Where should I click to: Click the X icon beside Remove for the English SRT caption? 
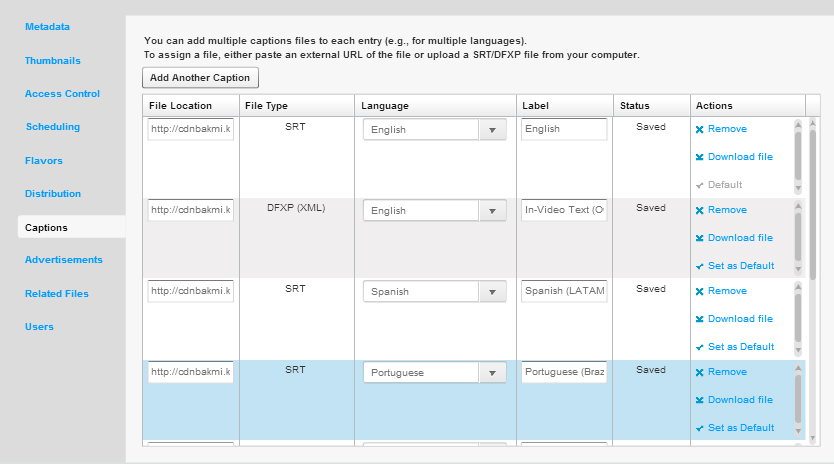[x=699, y=129]
